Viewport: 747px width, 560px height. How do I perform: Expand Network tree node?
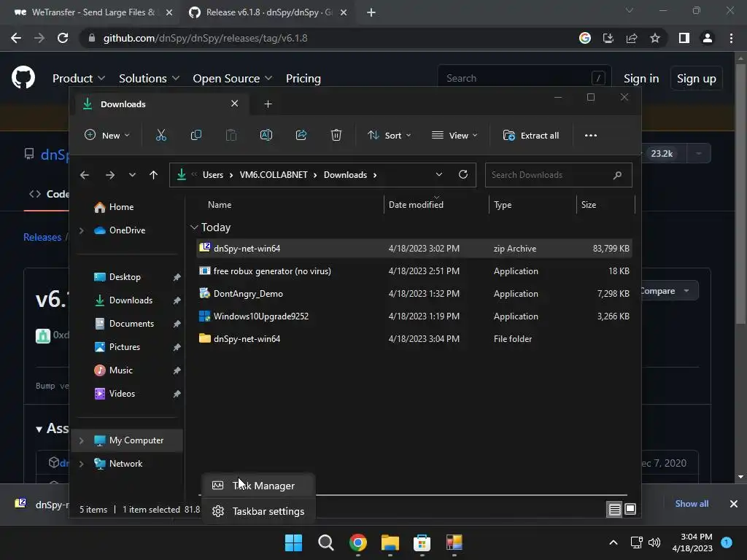(x=82, y=464)
